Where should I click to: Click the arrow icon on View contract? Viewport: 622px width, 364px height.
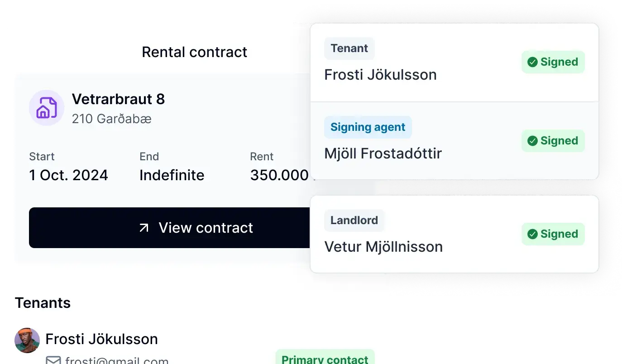point(144,228)
